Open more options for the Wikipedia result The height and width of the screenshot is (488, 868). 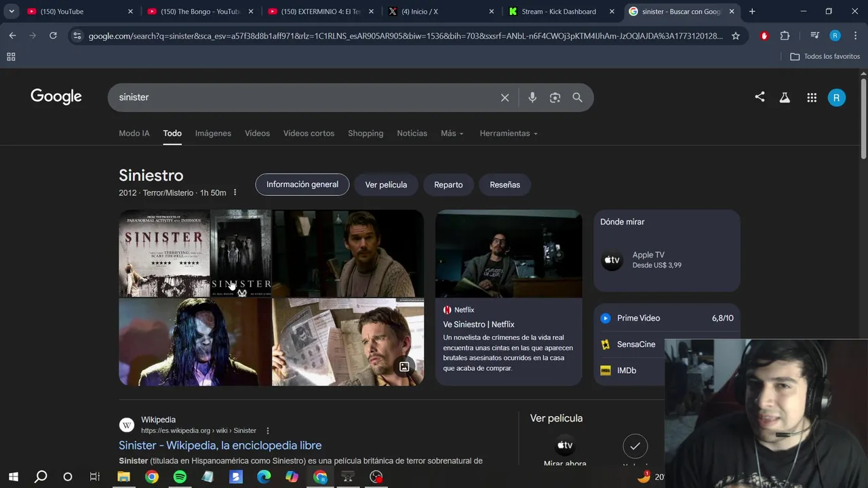268,430
